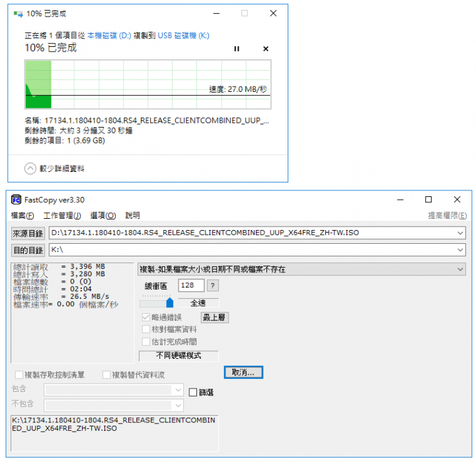The width and height of the screenshot is (476, 462).
Task: Click 提高權限(E) in the menu bar
Action: [x=447, y=215]
